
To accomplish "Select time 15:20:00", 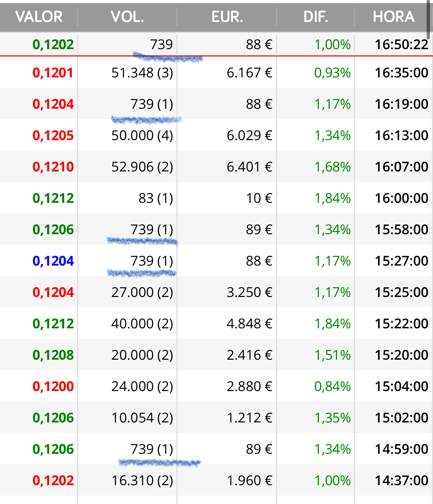I will 402,355.
